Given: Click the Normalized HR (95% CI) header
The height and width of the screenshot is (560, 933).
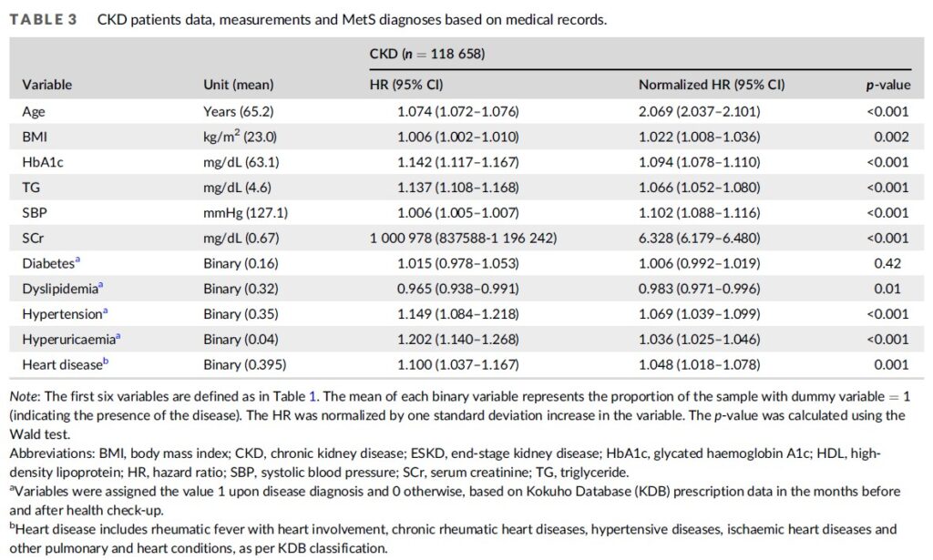Looking at the screenshot, I should (x=711, y=85).
